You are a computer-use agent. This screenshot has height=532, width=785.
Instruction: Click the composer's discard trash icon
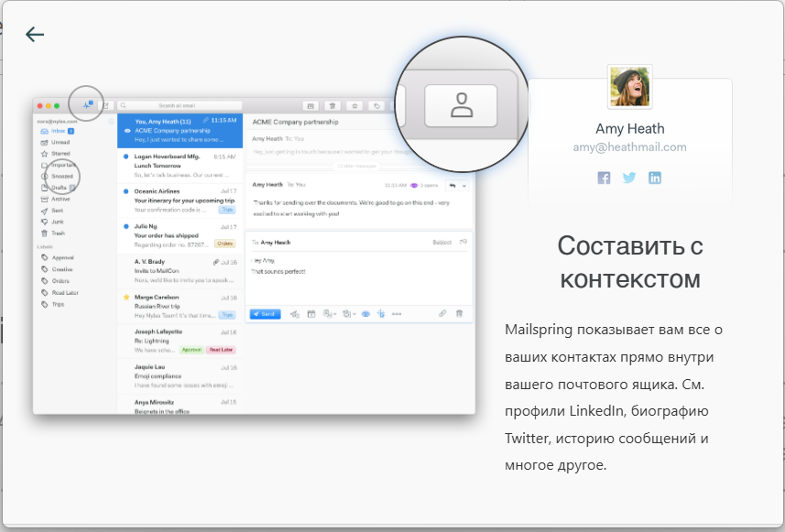coord(459,314)
